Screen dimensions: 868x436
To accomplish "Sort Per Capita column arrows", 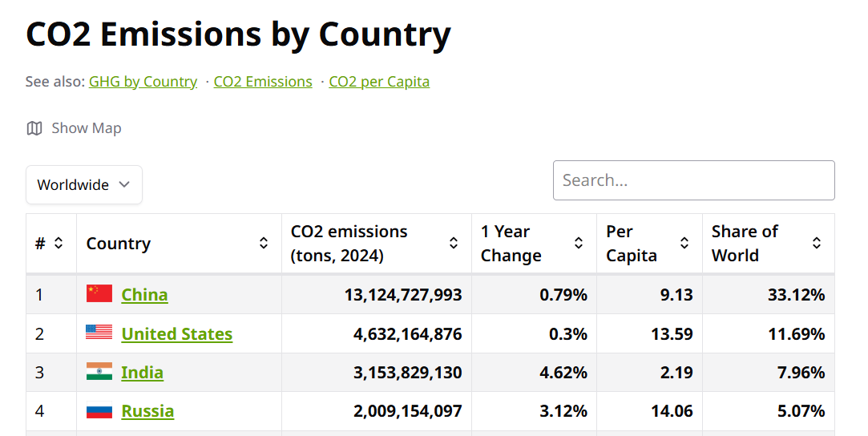I will click(x=684, y=243).
